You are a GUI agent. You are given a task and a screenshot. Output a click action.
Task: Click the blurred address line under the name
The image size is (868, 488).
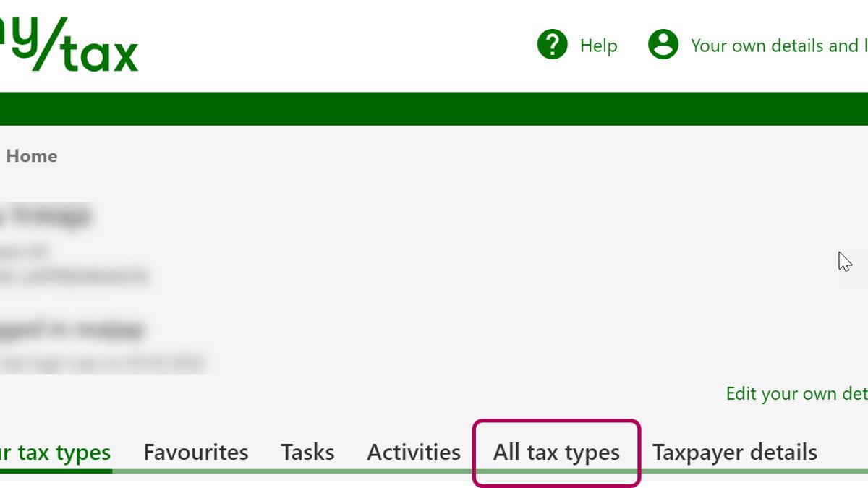click(72, 275)
